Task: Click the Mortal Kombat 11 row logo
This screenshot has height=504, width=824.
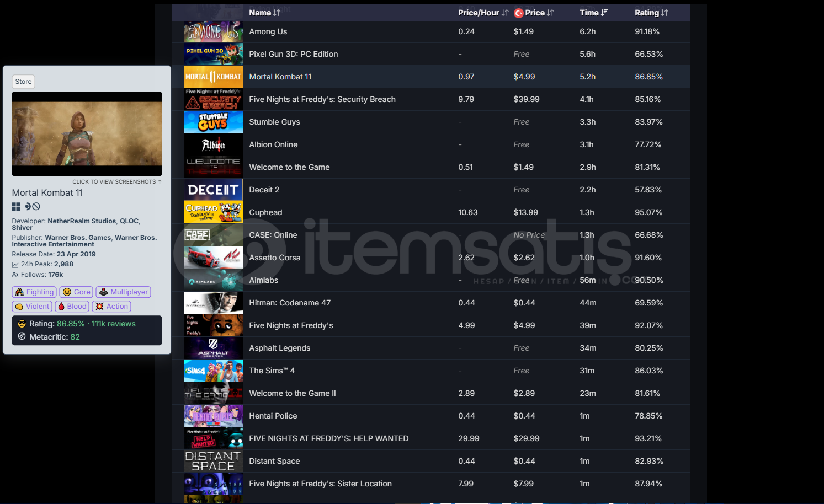Action: (x=213, y=77)
